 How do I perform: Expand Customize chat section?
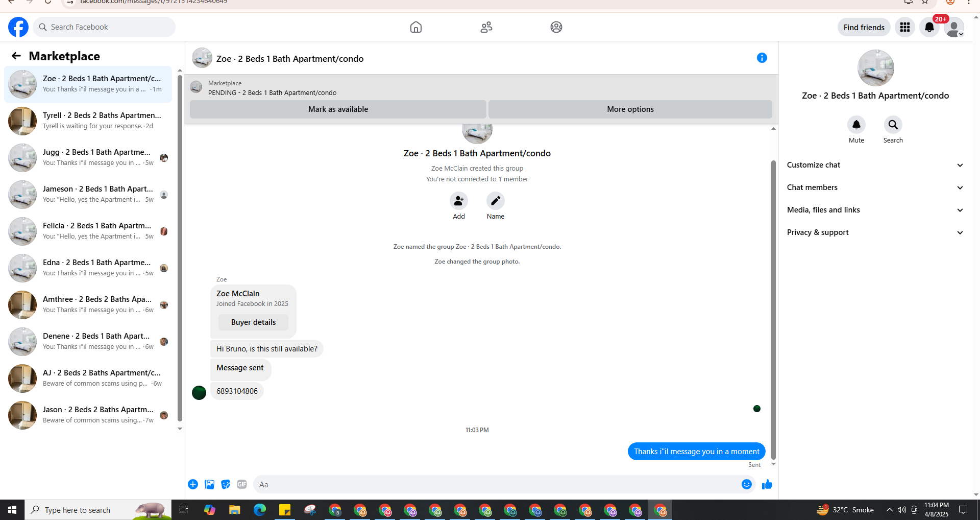click(875, 165)
